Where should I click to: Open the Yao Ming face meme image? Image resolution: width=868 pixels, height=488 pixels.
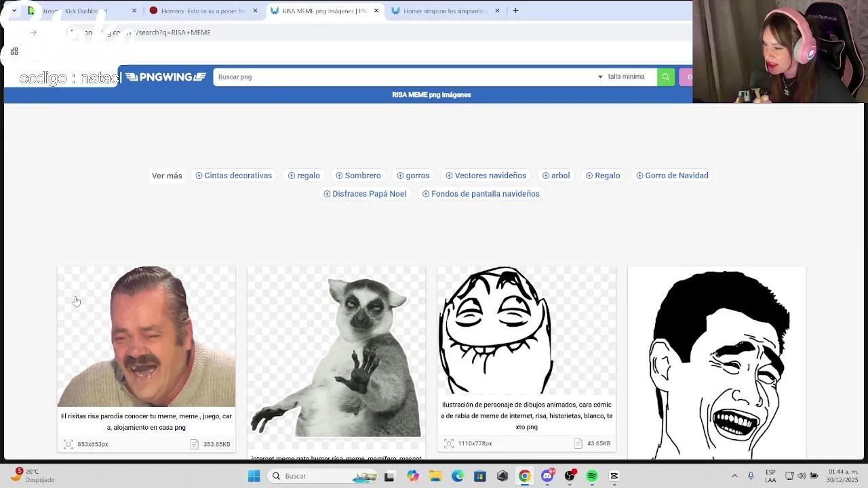tap(717, 363)
